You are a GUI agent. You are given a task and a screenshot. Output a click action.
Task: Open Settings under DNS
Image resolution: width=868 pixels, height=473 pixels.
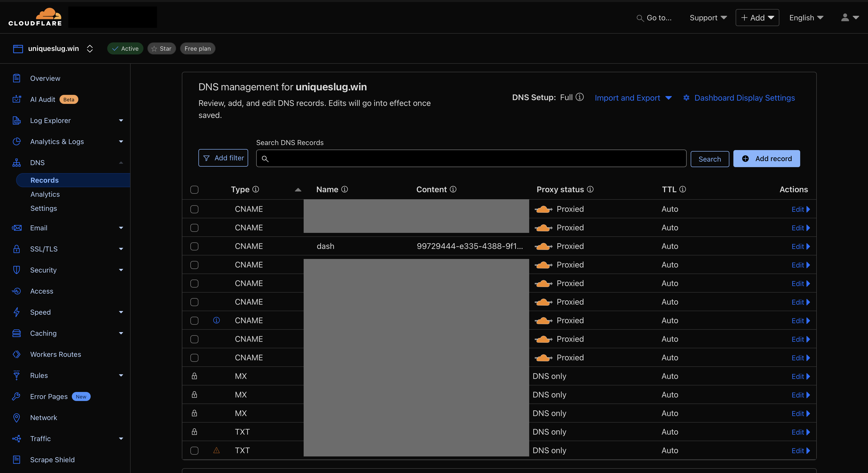pyautogui.click(x=44, y=208)
